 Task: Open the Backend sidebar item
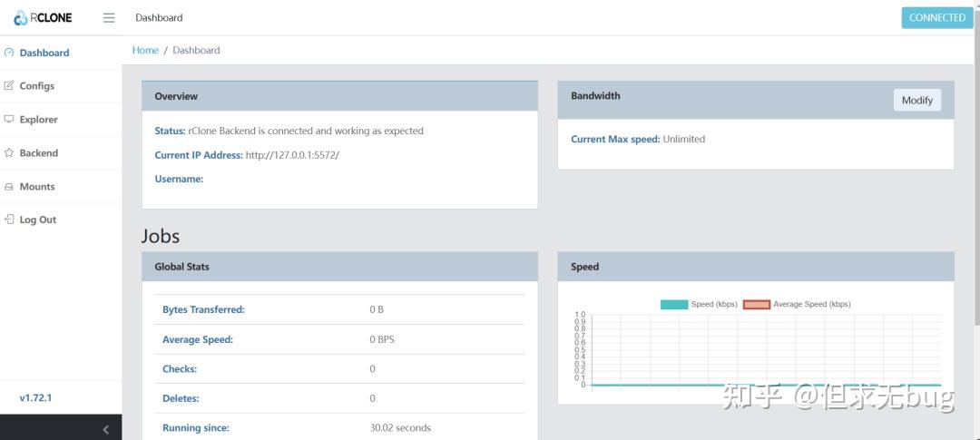tap(61, 152)
